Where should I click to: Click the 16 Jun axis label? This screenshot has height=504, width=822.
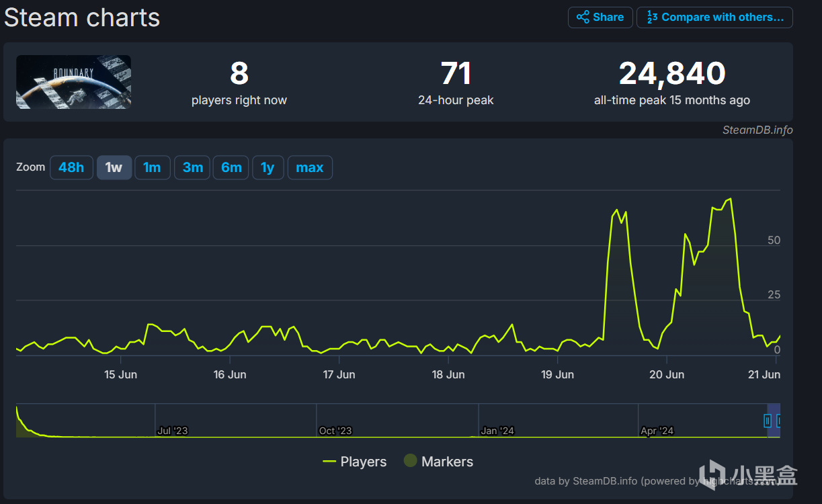230,374
